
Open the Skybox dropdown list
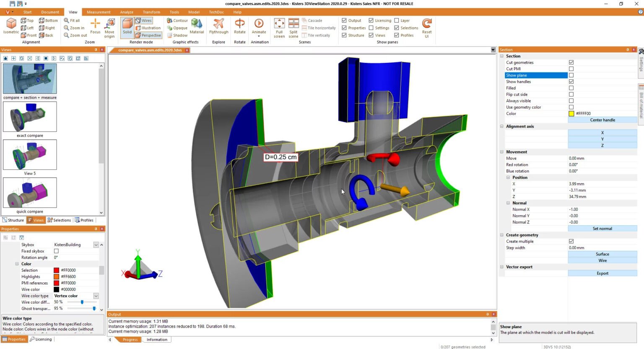tap(96, 245)
